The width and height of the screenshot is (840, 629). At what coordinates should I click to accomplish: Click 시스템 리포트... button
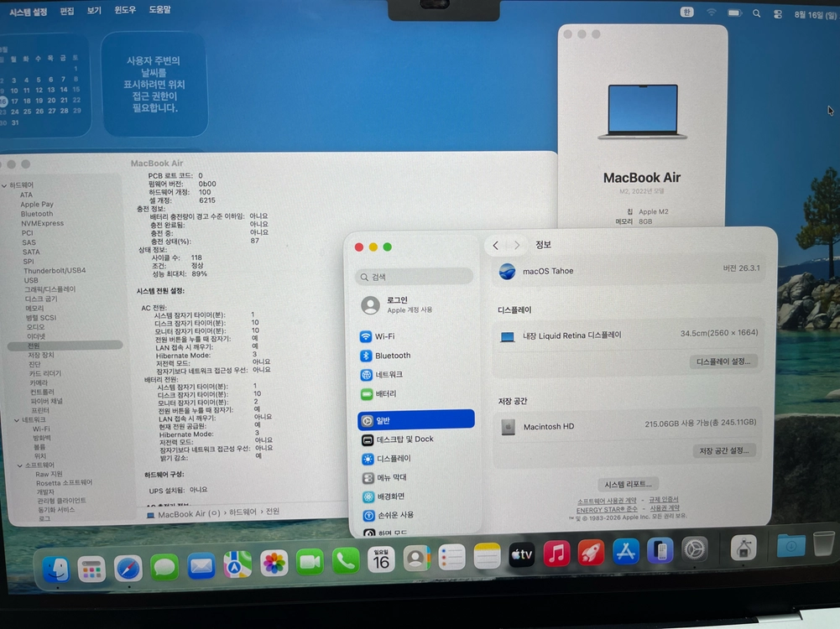tap(628, 485)
